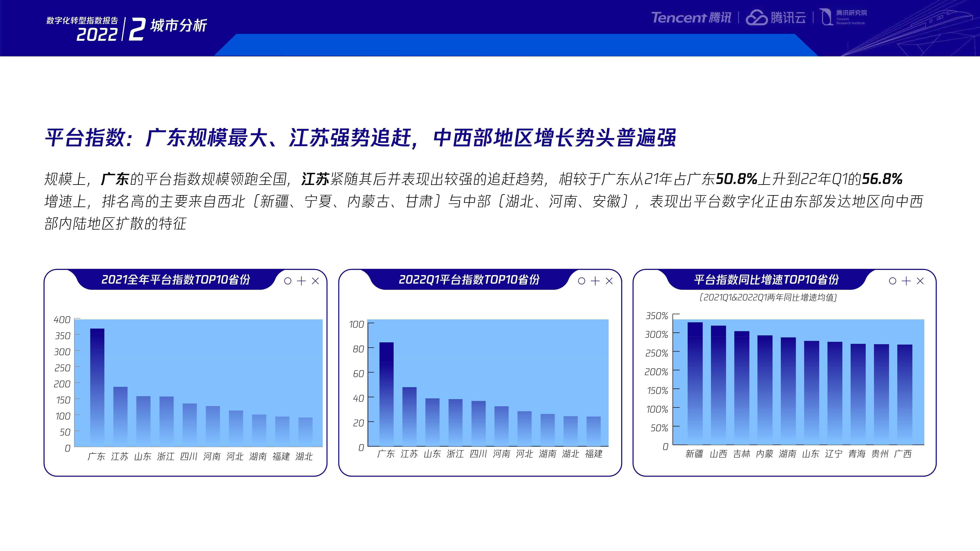Click the 浙江 label under the 2022Q1 chart
The height and width of the screenshot is (551, 980).
(455, 454)
